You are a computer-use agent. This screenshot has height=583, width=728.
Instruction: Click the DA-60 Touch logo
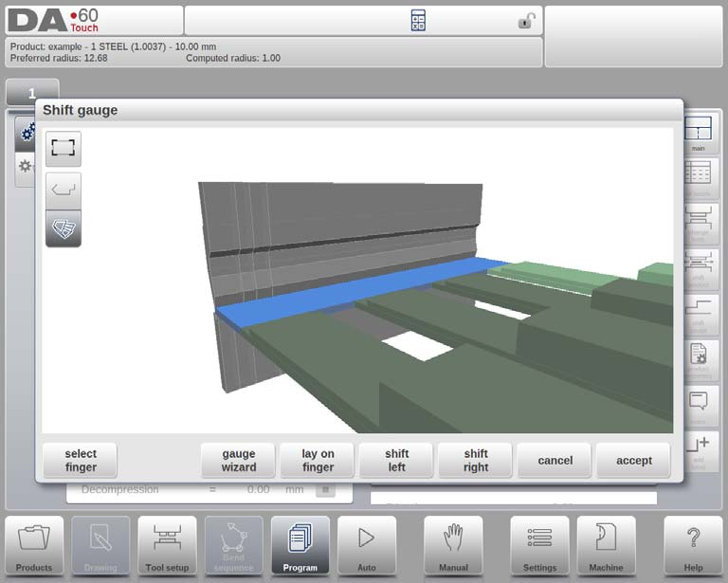53,21
